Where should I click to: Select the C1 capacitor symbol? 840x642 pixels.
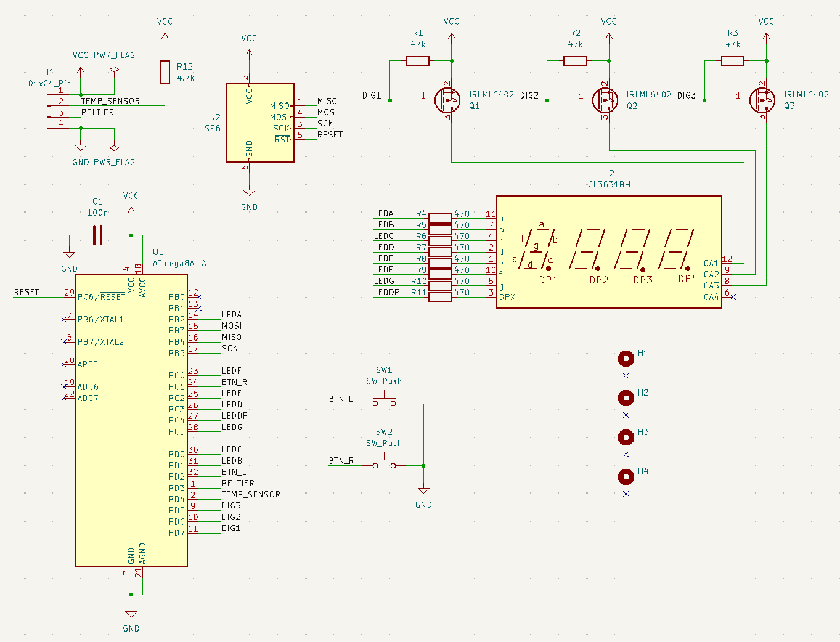point(97,235)
